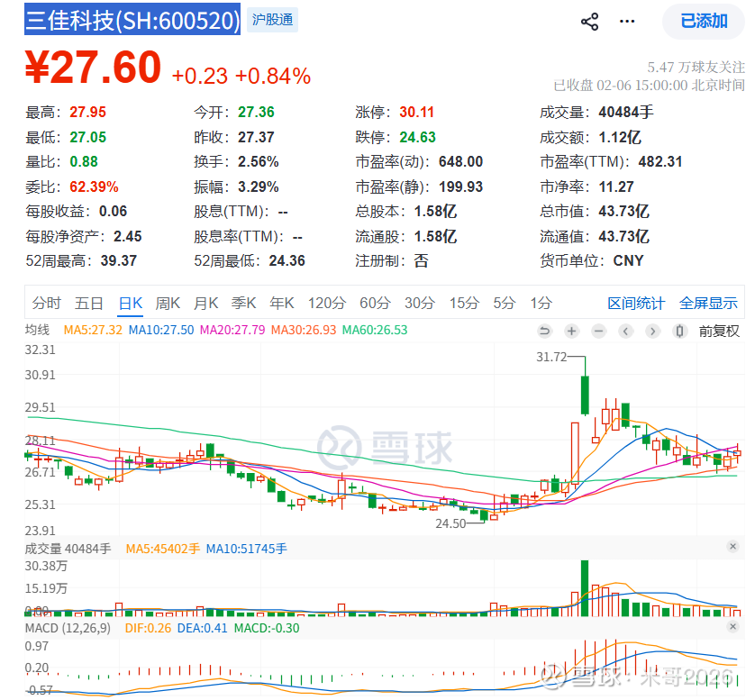Image resolution: width=755 pixels, height=700 pixels.
Task: Click the 52周最高 39.37 value
Action: click(x=118, y=261)
